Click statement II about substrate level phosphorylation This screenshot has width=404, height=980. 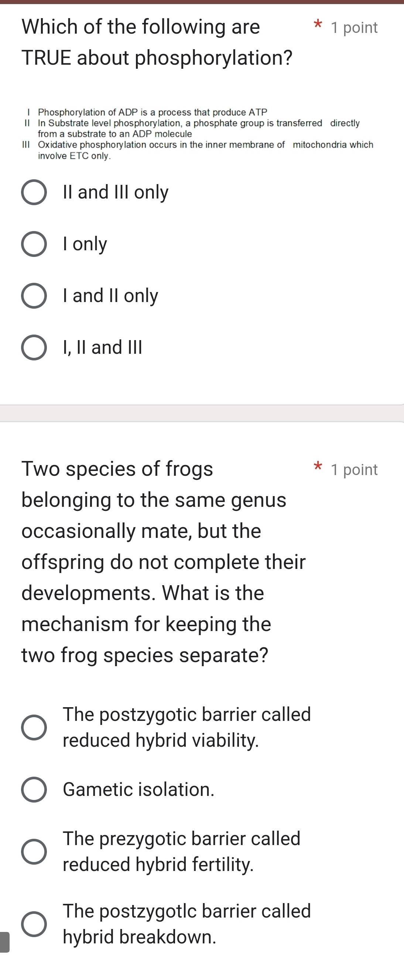198,128
